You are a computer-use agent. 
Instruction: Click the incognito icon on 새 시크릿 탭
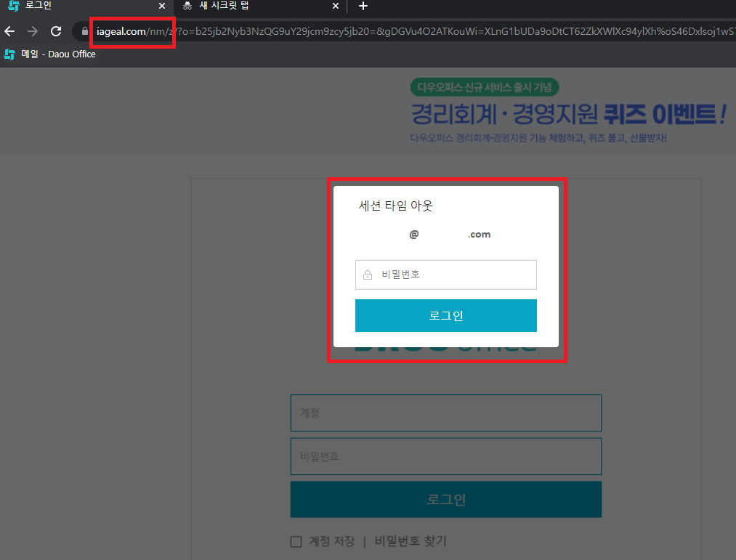(x=187, y=6)
